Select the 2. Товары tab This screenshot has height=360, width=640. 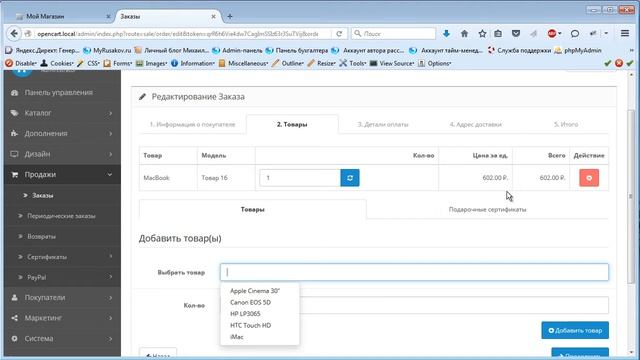(292, 124)
